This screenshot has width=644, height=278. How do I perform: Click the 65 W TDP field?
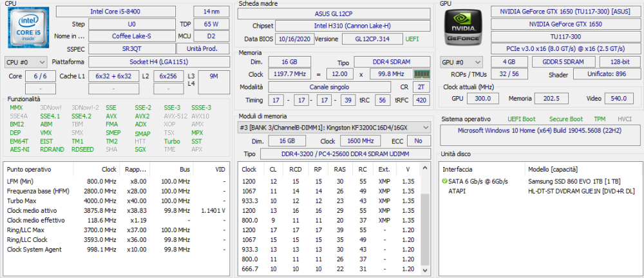pyautogui.click(x=211, y=24)
